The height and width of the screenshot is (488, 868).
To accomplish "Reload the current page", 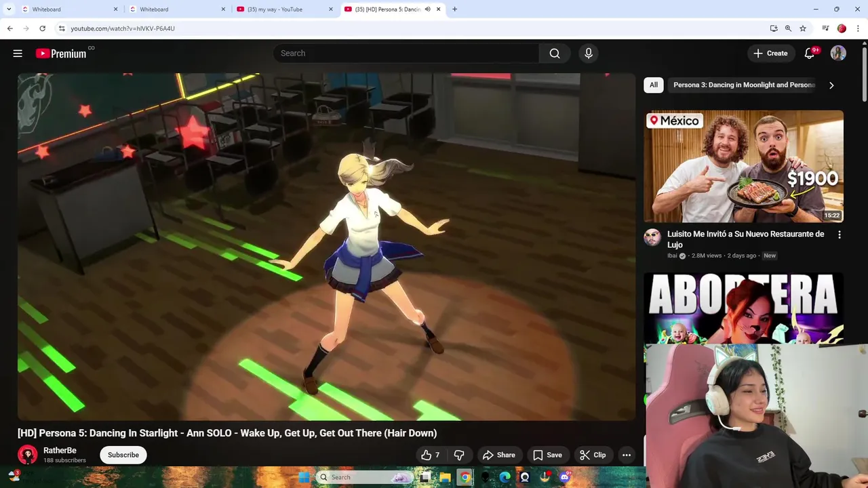I will click(42, 28).
